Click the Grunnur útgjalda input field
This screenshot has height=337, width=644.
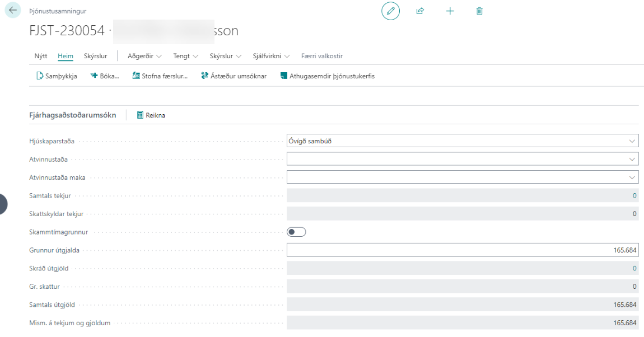[x=462, y=250]
